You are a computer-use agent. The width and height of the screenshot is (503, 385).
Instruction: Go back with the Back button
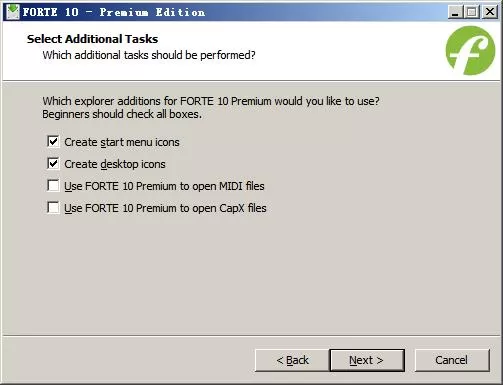click(292, 360)
